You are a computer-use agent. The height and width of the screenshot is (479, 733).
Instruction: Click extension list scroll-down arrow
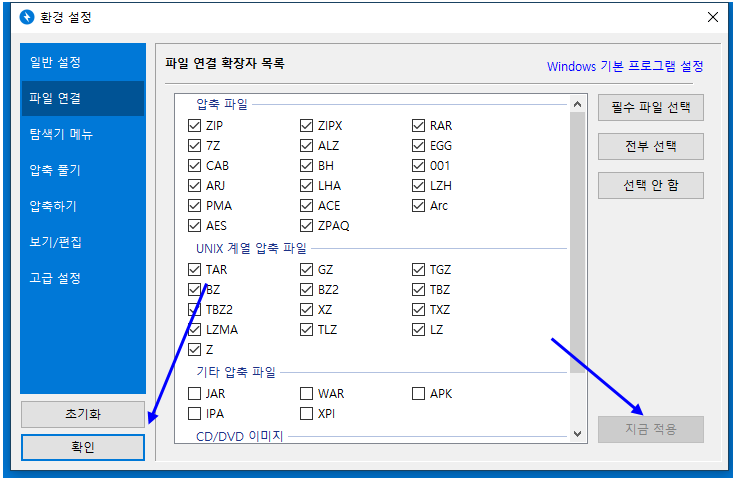(x=577, y=434)
